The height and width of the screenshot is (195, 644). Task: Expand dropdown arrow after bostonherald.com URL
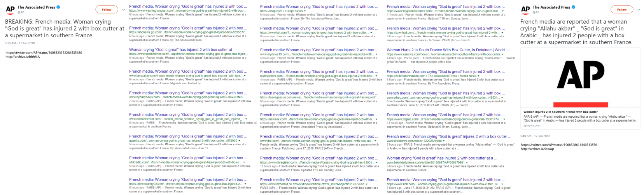click(245, 119)
